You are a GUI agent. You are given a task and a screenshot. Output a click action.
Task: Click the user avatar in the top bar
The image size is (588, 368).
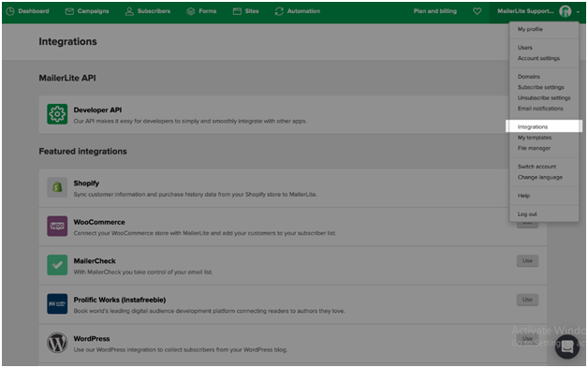566,11
